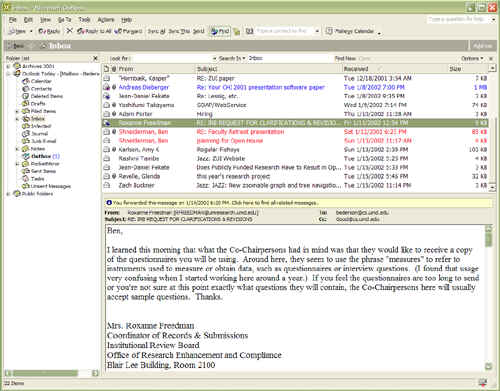The width and height of the screenshot is (500, 391).
Task: Sort messages by Received column
Action: pyautogui.click(x=394, y=69)
